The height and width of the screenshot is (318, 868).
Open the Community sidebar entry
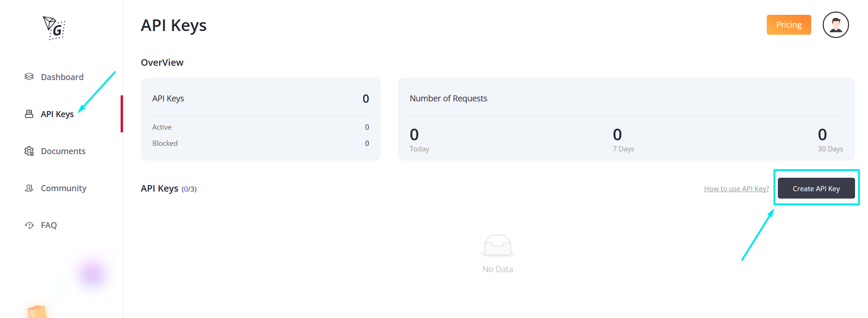coord(63,188)
